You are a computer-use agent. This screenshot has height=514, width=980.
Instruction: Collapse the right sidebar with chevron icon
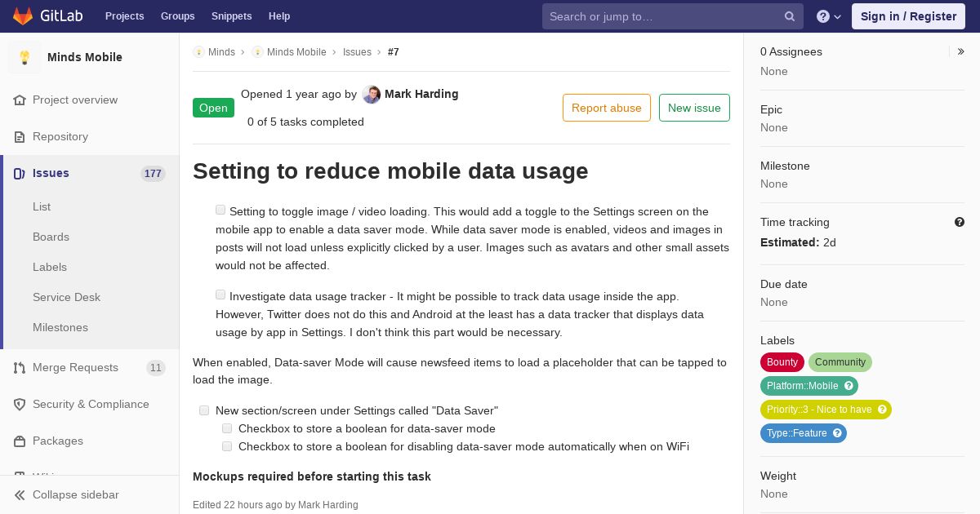pyautogui.click(x=961, y=51)
